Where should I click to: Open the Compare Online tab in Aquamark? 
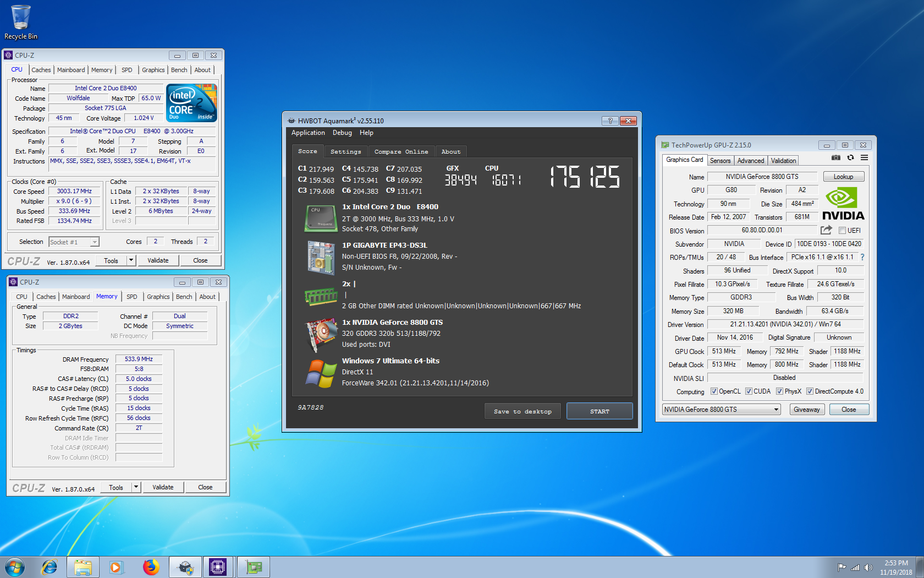coord(401,151)
